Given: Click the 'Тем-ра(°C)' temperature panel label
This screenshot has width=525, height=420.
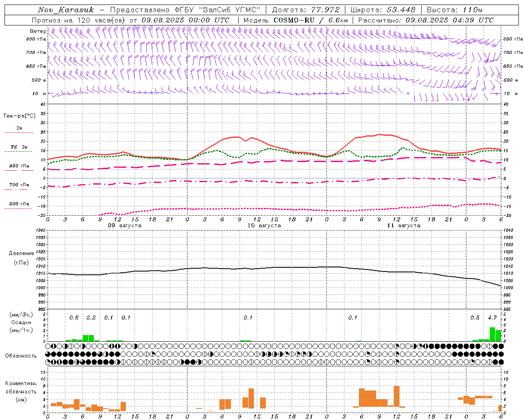Looking at the screenshot, I should coord(19,116).
